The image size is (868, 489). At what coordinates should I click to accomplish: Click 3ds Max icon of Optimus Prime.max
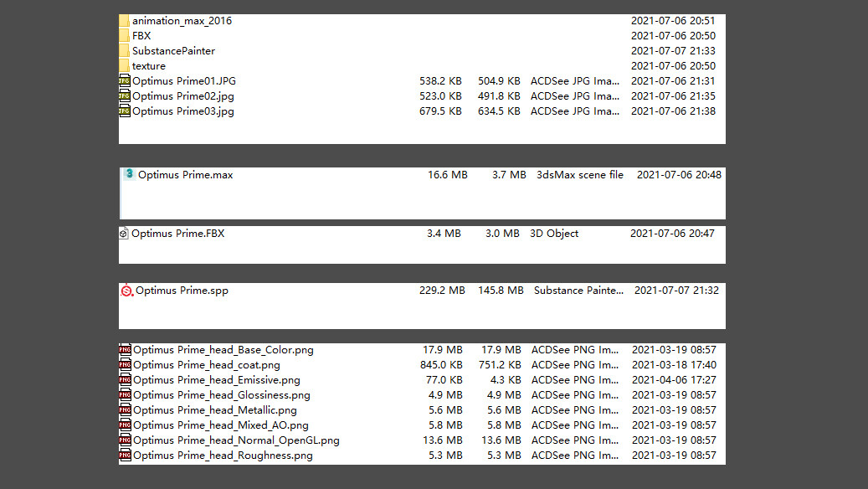click(129, 174)
